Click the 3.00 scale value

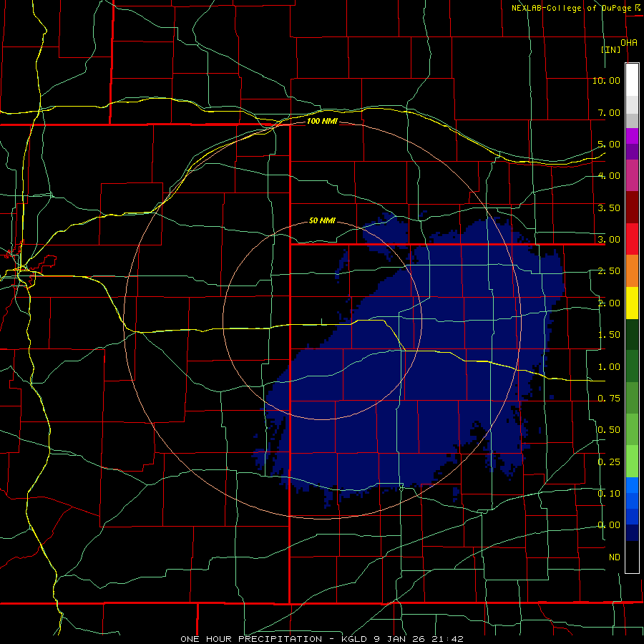coord(609,240)
